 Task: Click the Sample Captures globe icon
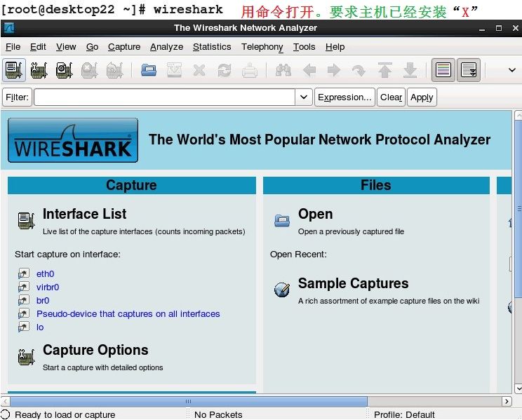click(x=282, y=290)
